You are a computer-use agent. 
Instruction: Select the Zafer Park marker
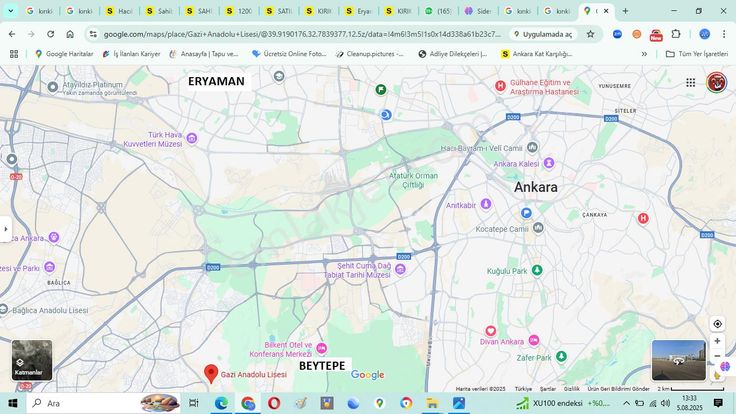pos(561,356)
